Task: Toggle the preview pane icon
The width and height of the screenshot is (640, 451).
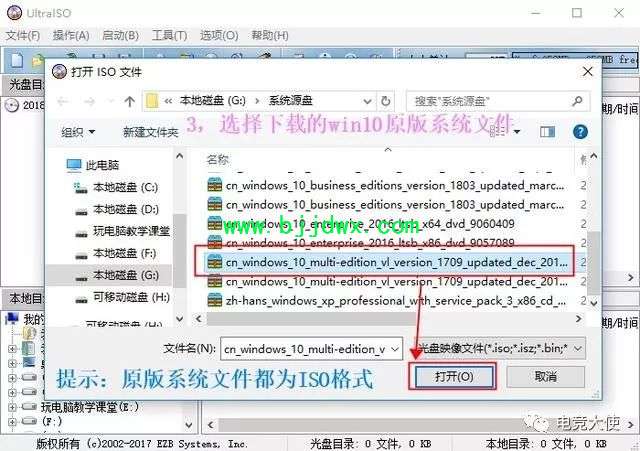Action: 547,132
